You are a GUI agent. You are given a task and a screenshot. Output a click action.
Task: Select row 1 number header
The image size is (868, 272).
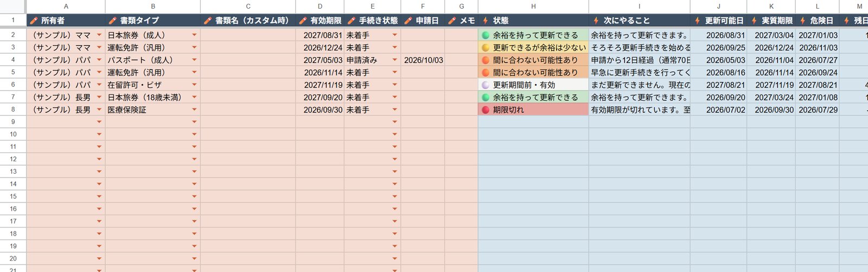(x=13, y=21)
